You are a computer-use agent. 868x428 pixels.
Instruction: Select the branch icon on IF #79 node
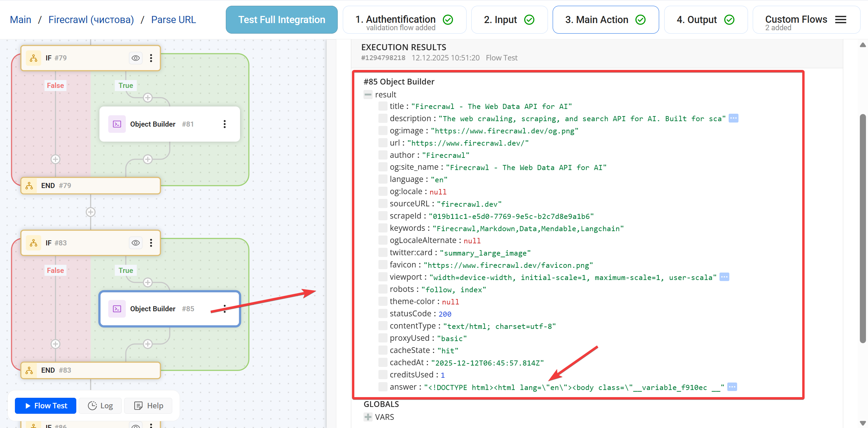[33, 58]
